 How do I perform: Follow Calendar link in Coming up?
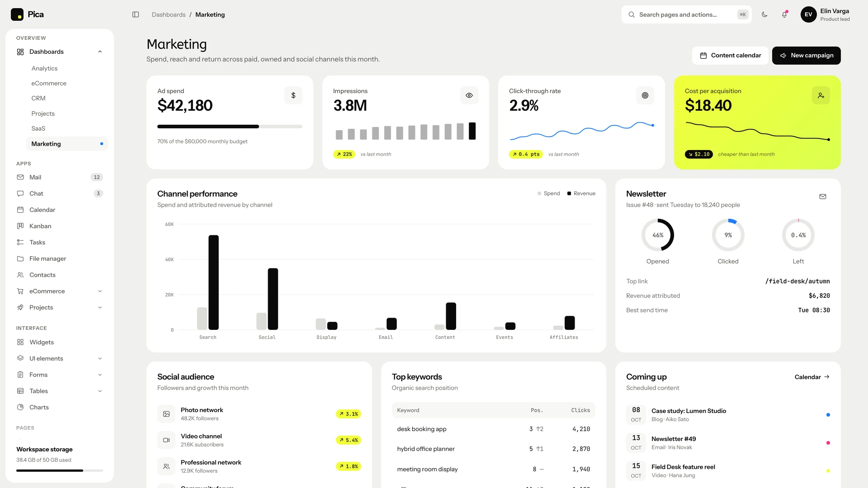(812, 377)
